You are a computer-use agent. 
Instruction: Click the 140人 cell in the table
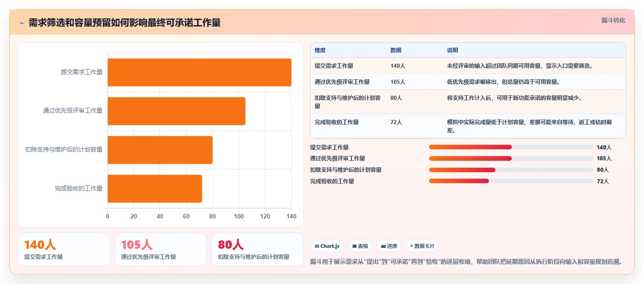tap(397, 66)
